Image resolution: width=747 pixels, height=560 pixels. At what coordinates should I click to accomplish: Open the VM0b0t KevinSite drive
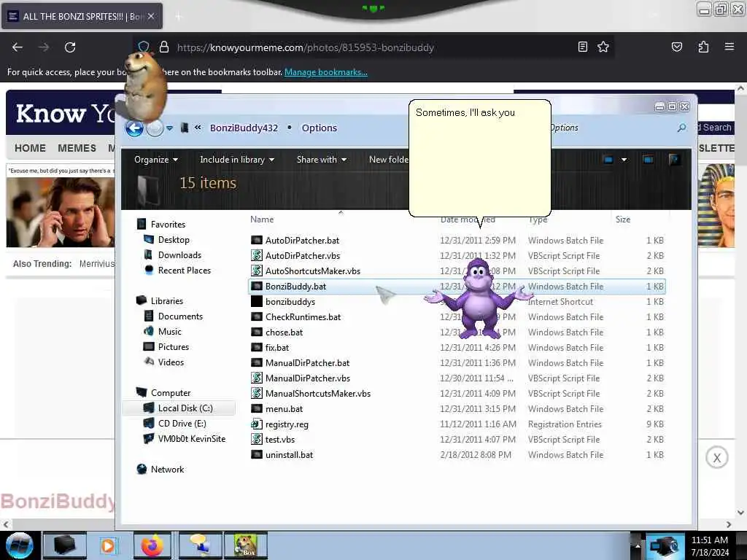[192, 438]
